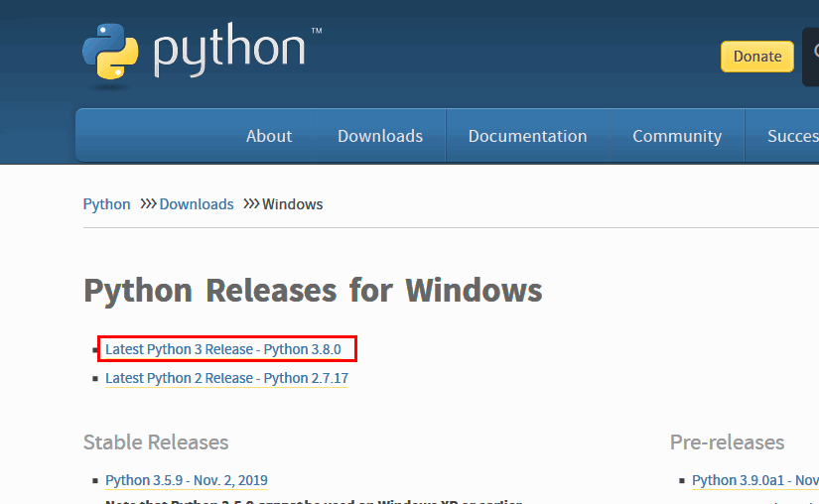Screen dimensions: 819x504
Task: Open Latest Python 2 Release - Python 2.7.17
Action: [226, 378]
